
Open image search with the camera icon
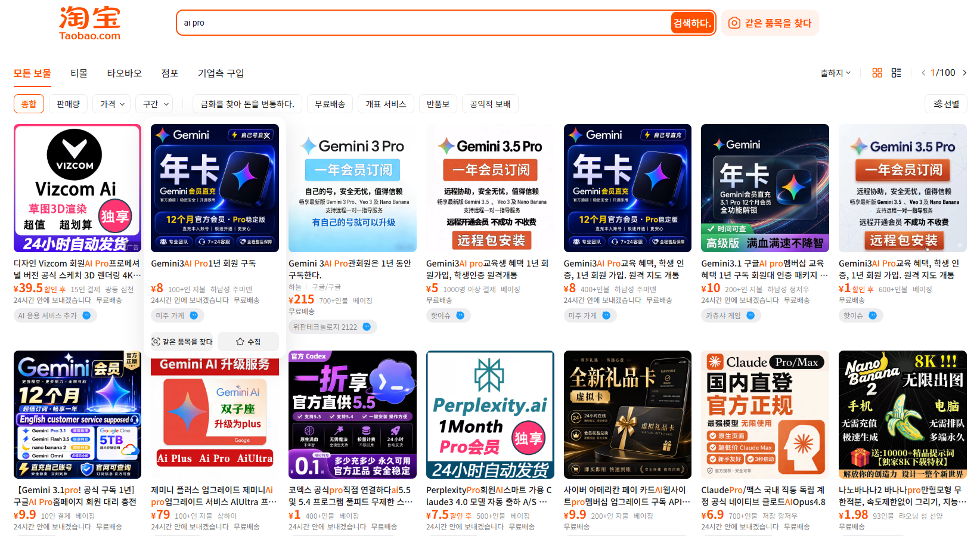(x=734, y=23)
